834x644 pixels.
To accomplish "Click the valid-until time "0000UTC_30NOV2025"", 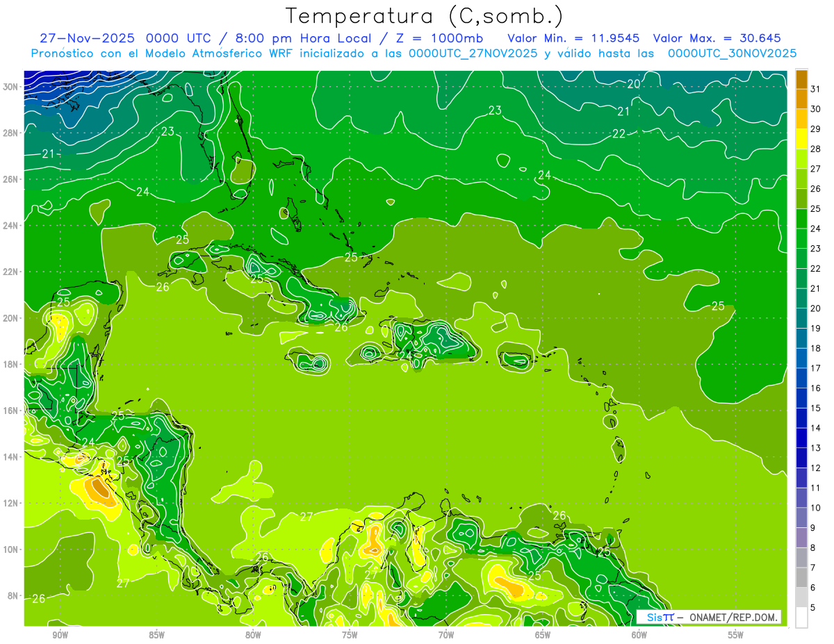I will (x=732, y=53).
